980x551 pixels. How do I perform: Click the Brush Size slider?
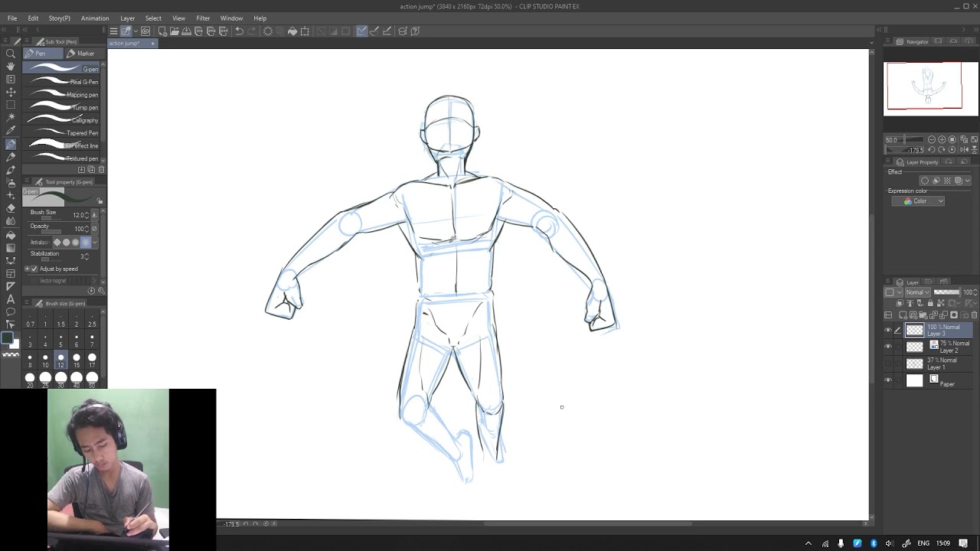[x=51, y=219]
